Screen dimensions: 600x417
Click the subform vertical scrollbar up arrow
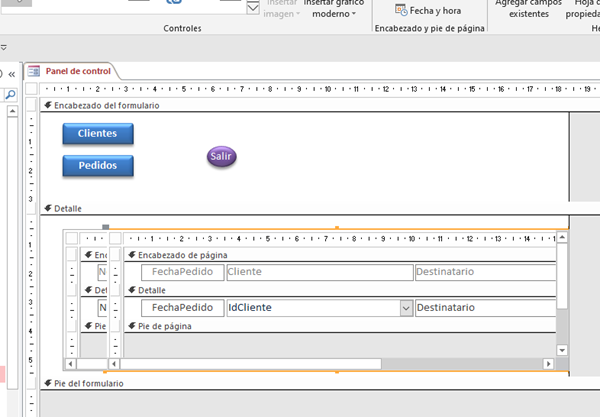click(562, 238)
